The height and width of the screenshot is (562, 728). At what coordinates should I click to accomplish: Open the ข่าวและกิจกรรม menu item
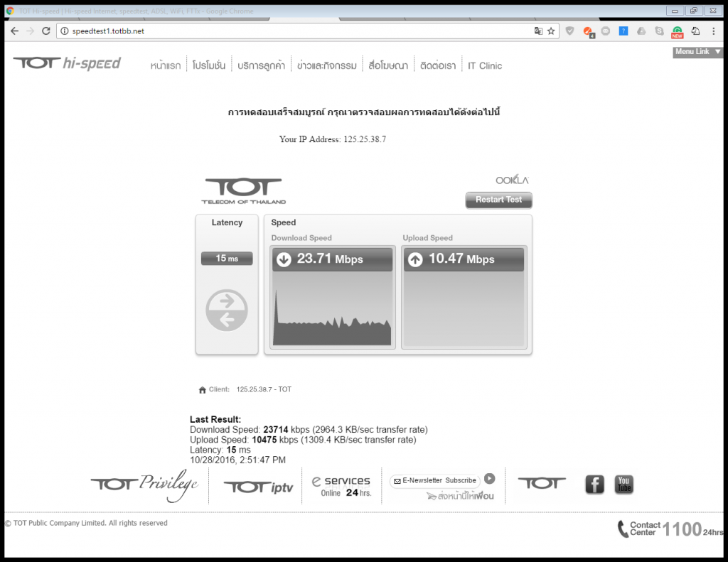(327, 65)
